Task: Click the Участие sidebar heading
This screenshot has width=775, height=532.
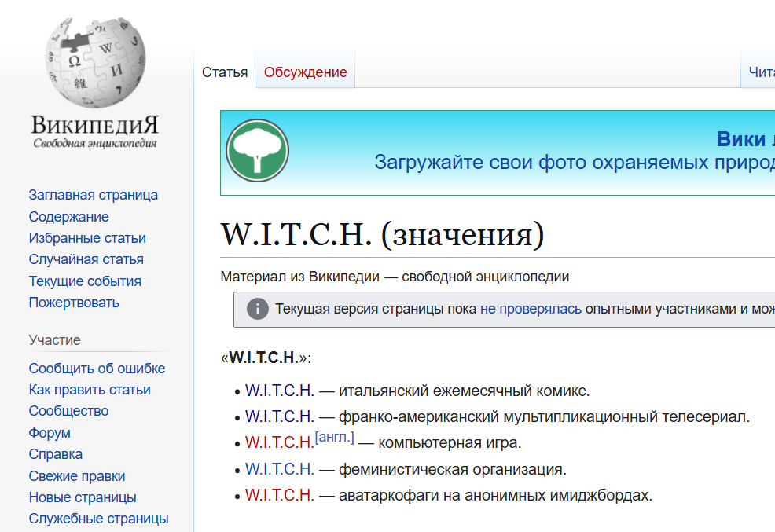Action: coord(54,340)
